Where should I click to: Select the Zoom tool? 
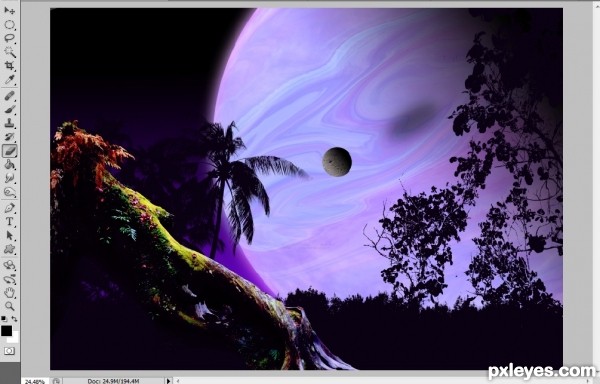click(10, 306)
